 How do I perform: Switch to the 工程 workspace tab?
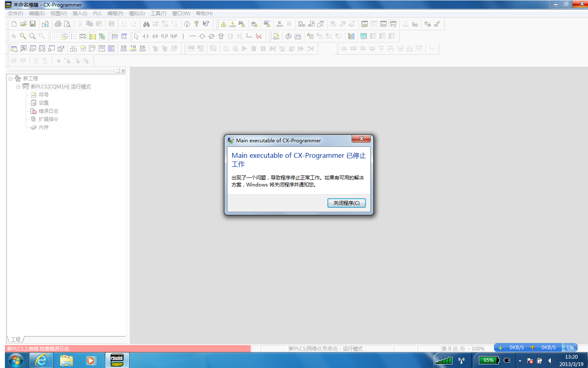click(16, 339)
